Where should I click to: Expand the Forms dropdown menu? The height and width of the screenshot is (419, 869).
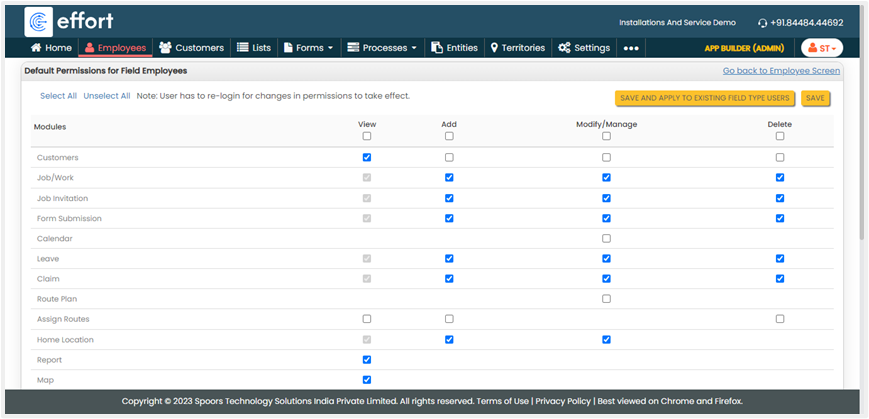coord(308,47)
